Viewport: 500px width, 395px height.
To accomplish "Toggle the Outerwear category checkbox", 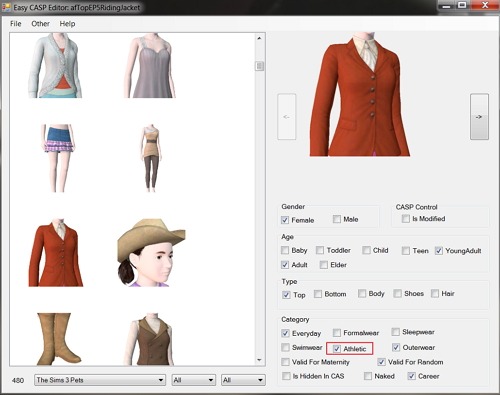I will 396,347.
